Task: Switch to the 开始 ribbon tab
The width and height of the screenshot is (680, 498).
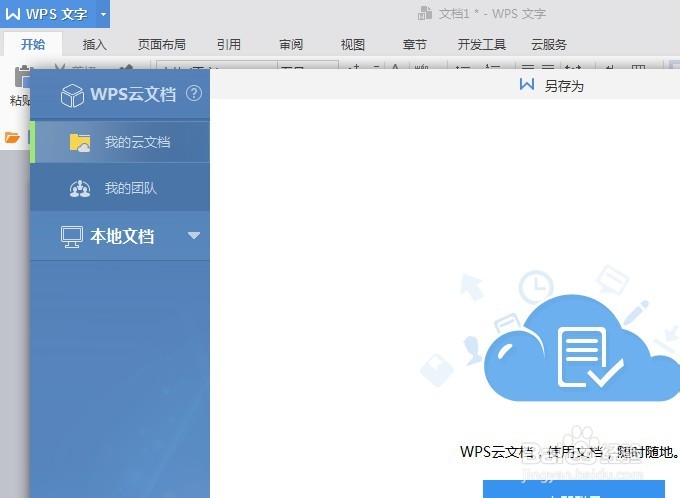Action: (x=33, y=44)
